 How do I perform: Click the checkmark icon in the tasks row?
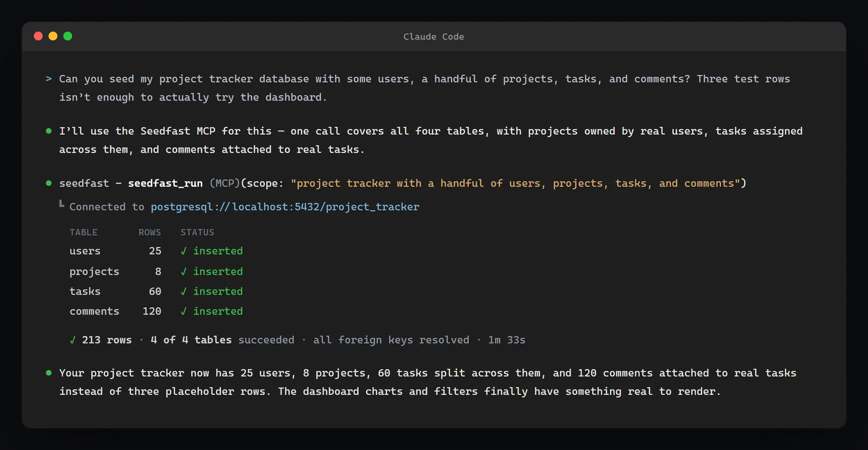tap(184, 292)
